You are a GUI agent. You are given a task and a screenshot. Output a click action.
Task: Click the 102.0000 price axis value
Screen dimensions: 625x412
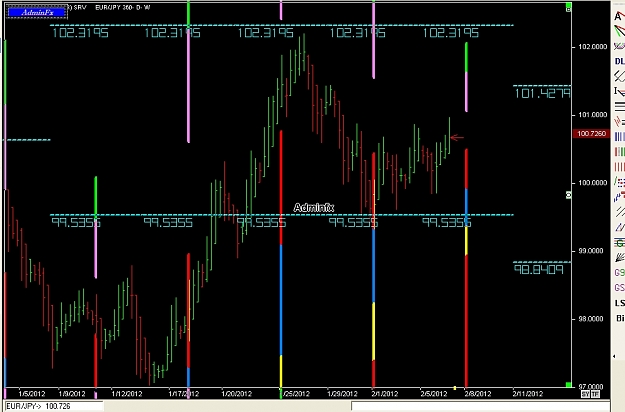click(x=593, y=47)
